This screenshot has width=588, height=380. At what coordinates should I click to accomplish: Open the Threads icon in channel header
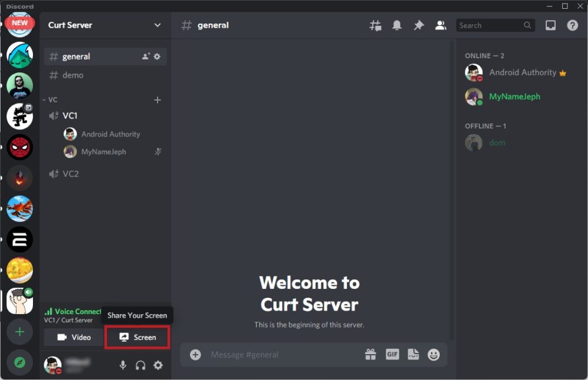pyautogui.click(x=375, y=25)
